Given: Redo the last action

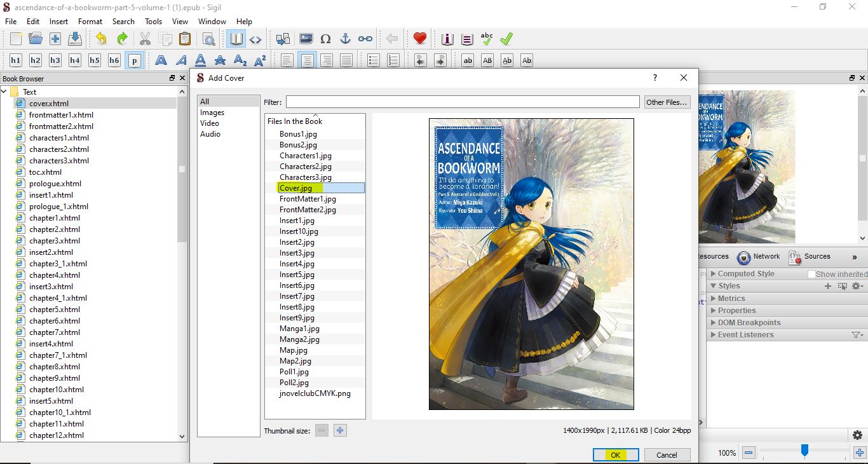Looking at the screenshot, I should (x=121, y=39).
